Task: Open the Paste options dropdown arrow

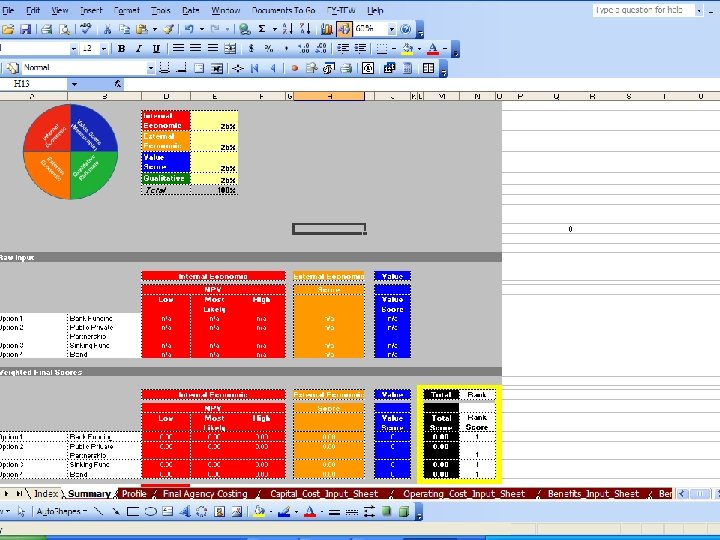Action: coord(155,29)
